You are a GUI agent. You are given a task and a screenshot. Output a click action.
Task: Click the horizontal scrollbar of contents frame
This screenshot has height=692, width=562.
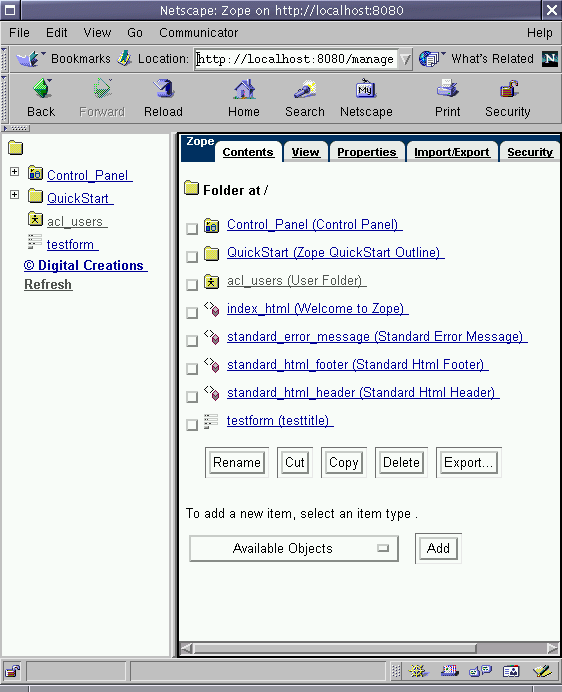point(370,648)
